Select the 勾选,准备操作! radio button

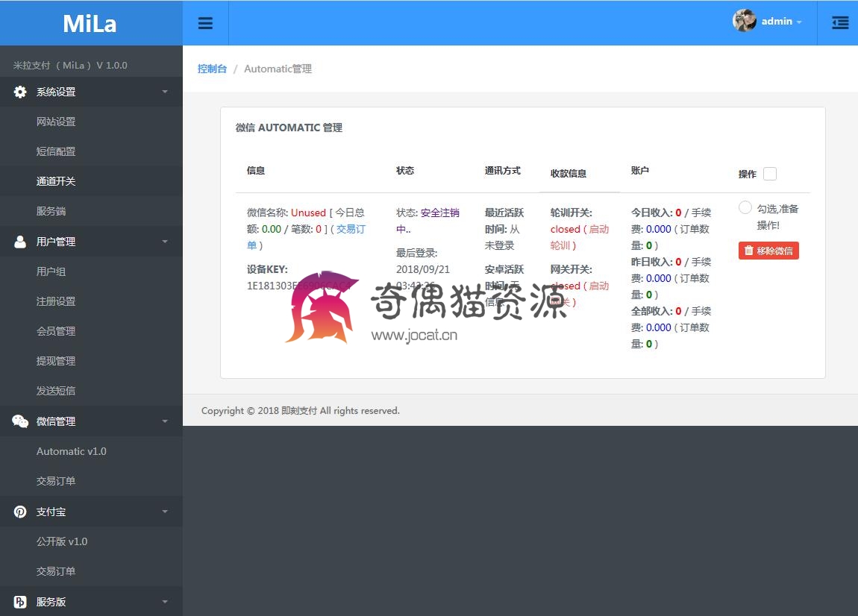(745, 208)
